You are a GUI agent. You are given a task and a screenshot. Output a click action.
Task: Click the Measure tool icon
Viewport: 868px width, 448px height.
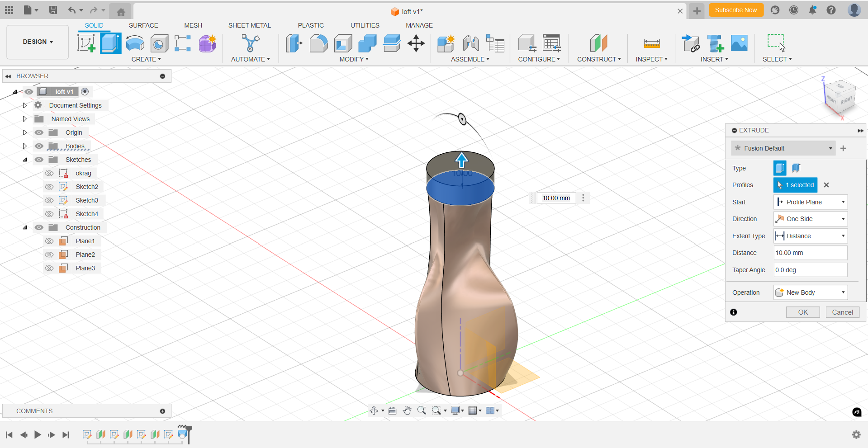[652, 43]
